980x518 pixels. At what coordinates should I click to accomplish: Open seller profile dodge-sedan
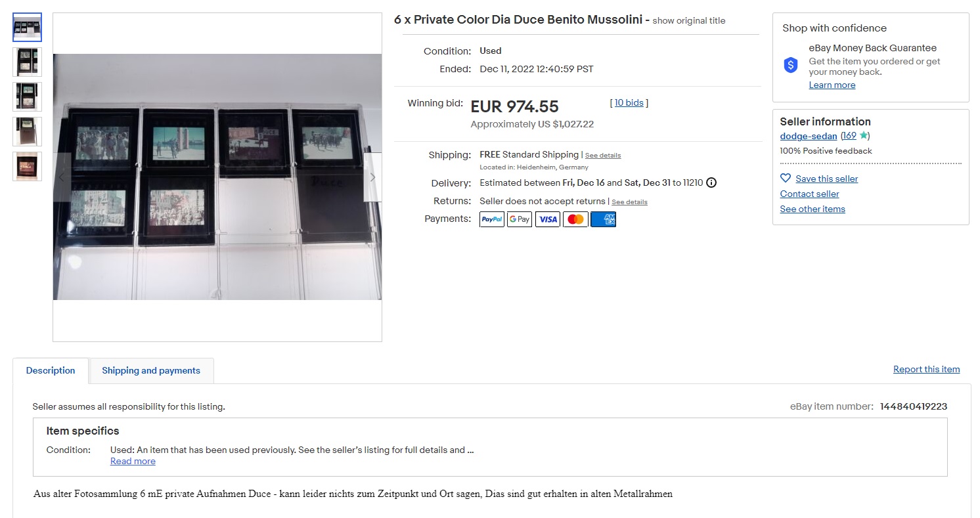(x=809, y=137)
